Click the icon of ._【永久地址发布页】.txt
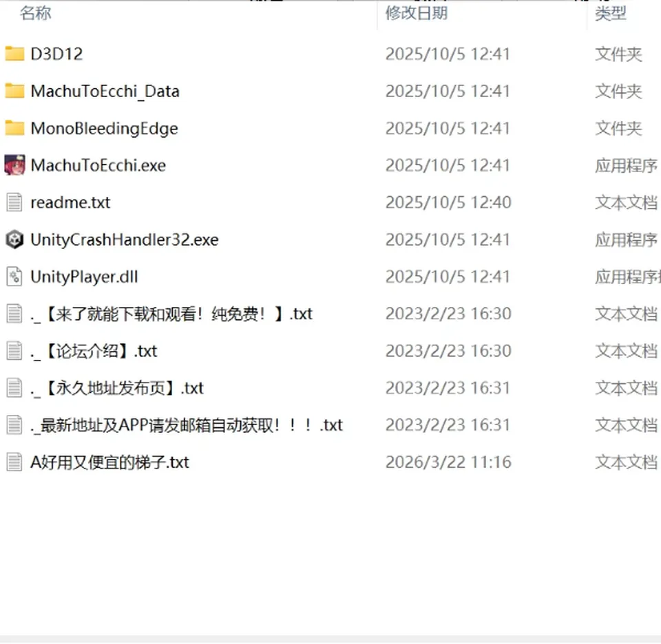The height and width of the screenshot is (644, 661). coord(14,388)
